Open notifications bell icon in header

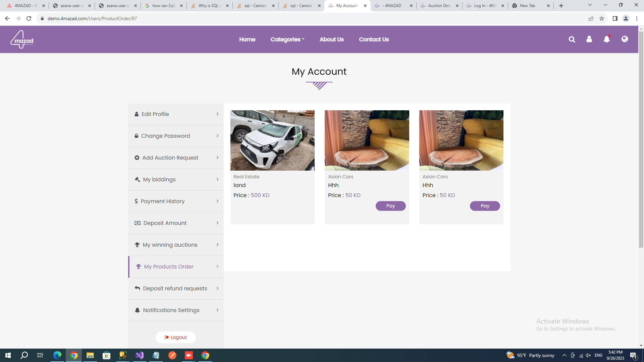tap(606, 39)
